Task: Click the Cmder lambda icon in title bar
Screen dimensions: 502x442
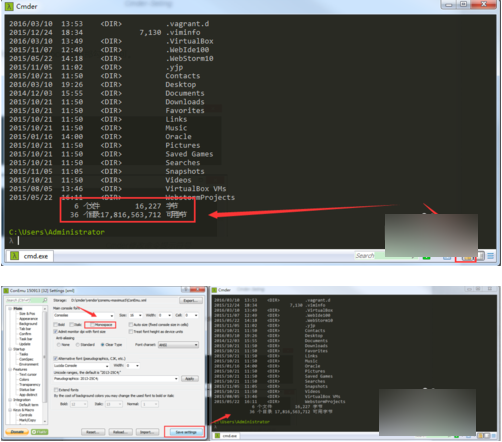Action: point(9,6)
